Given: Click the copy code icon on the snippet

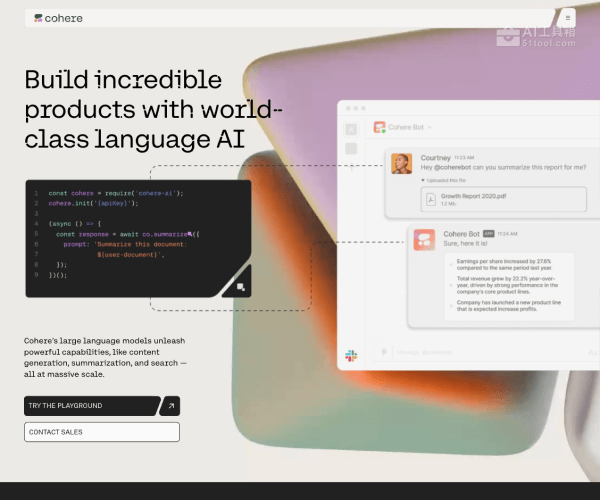Looking at the screenshot, I should [x=241, y=287].
